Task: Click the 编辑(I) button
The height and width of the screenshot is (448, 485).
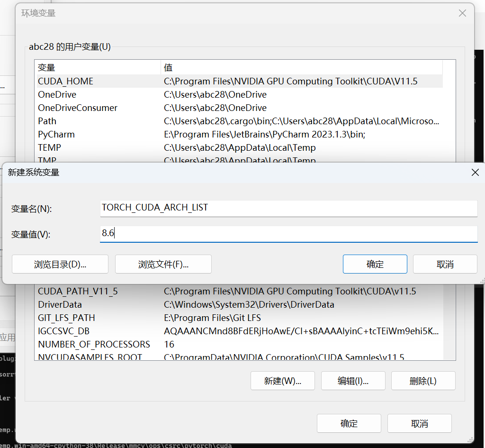Action: click(x=353, y=380)
